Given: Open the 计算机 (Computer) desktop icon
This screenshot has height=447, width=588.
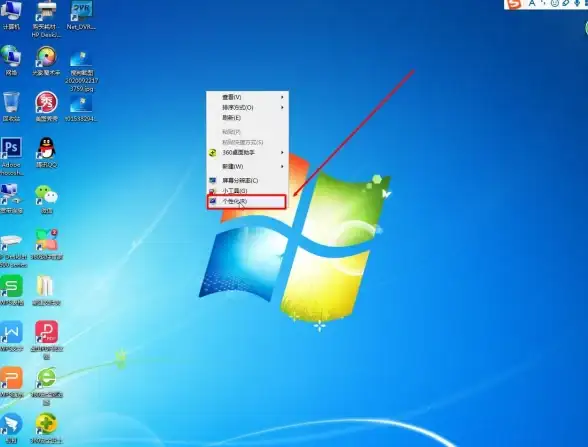Looking at the screenshot, I should coord(11,15).
